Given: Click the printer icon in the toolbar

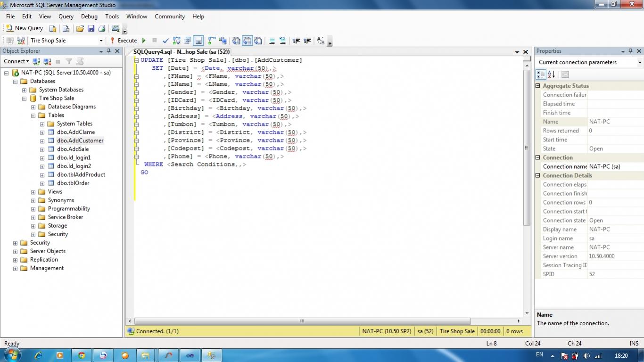Looking at the screenshot, I should pos(101,28).
